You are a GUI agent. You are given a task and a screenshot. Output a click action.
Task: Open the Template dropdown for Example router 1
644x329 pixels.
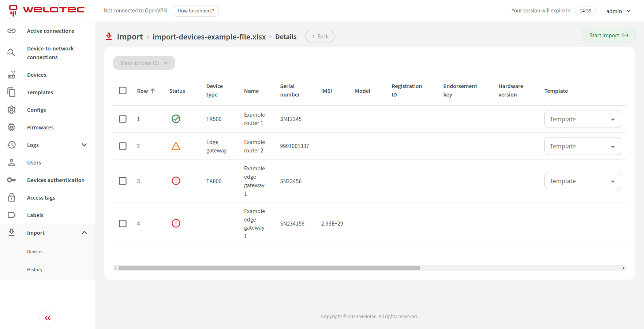coord(583,119)
